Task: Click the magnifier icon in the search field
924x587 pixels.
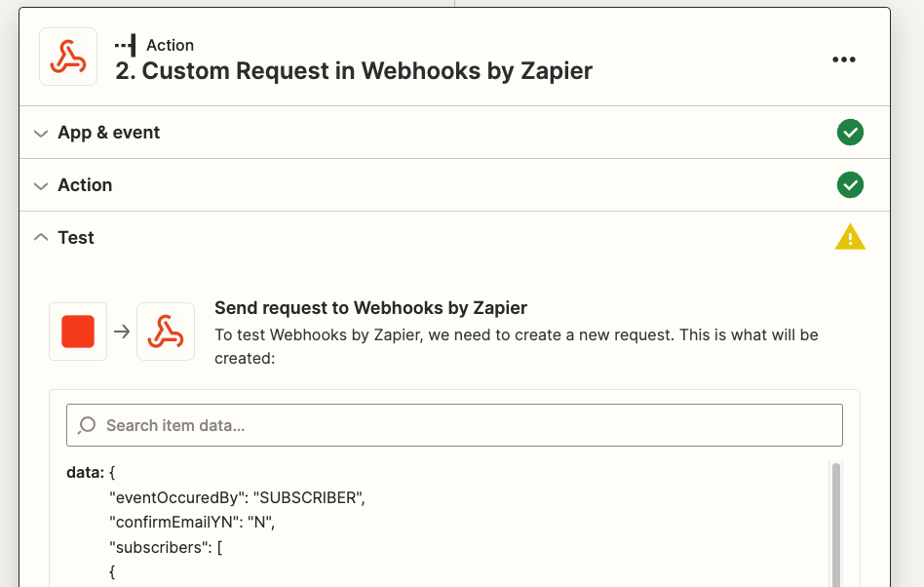Action: (87, 425)
